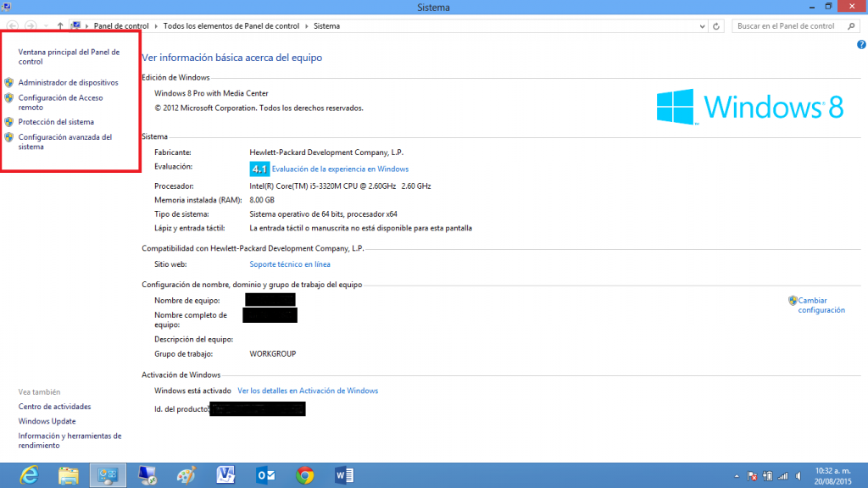Open Evaluación de la experiencia en Windows
Screen dimensions: 868x488
pyautogui.click(x=340, y=169)
